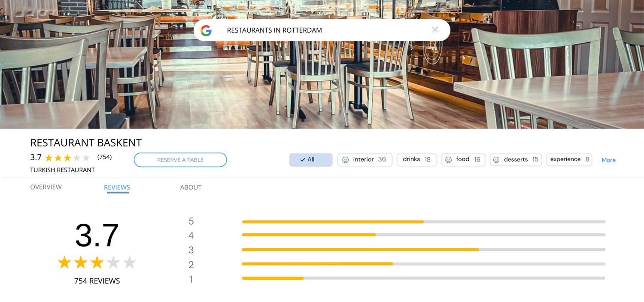The image size is (644, 302).
Task: Toggle the experience 8 filter chip
Action: coord(569,159)
